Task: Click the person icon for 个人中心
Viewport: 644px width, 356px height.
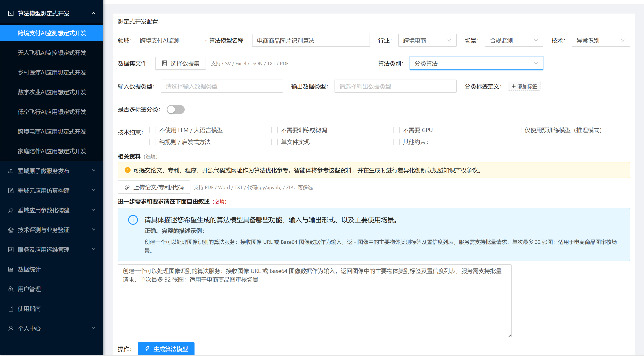Action: point(11,329)
